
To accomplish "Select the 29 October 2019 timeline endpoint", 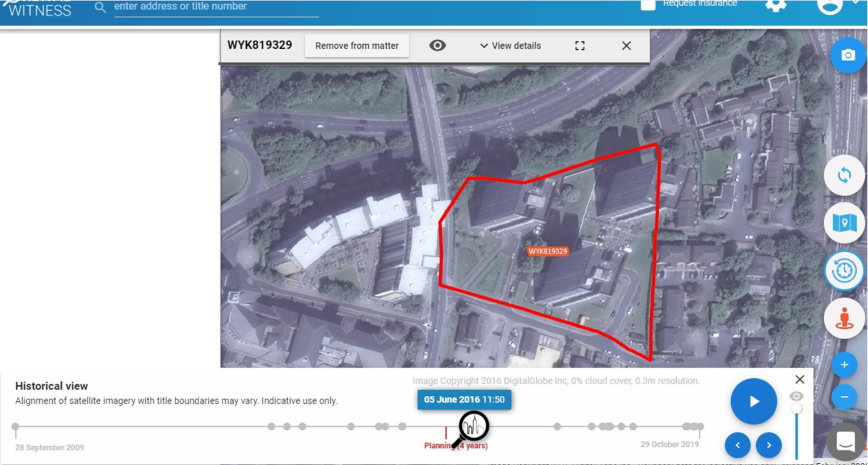I will pos(701,426).
